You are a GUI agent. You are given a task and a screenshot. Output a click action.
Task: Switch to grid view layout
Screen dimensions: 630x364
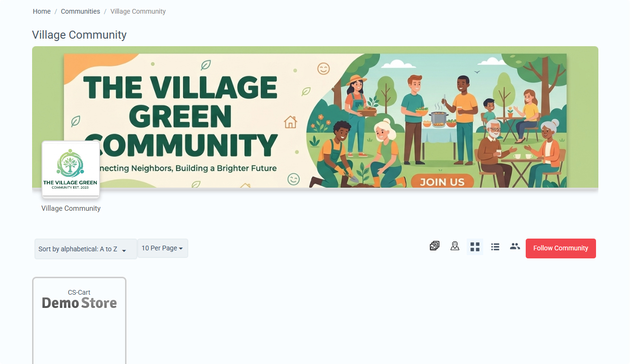(x=475, y=247)
